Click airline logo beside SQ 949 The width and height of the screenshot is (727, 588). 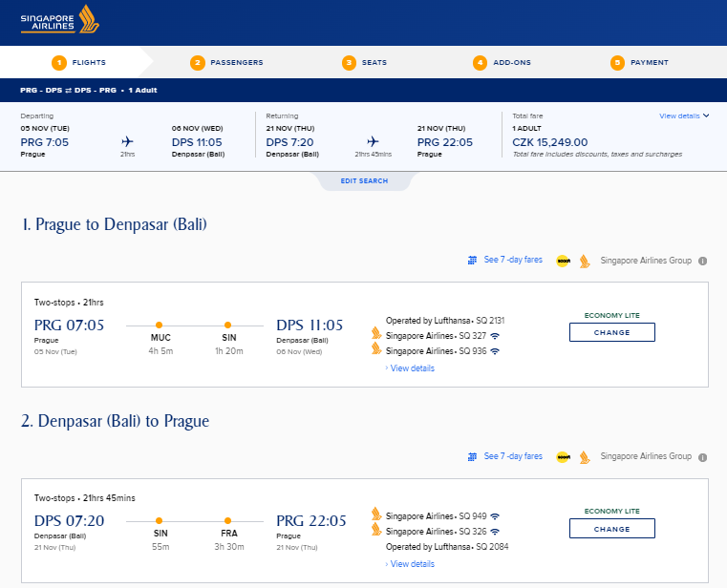coord(376,514)
